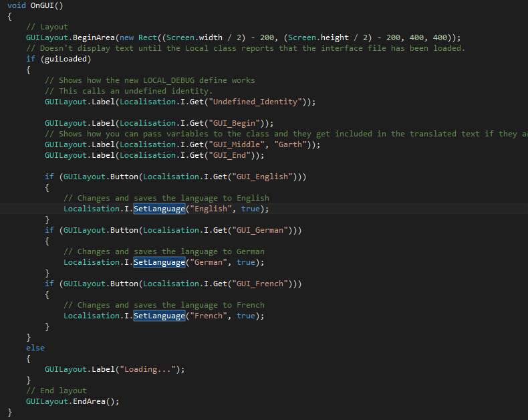This screenshot has height=420, width=528.
Task: Click the "new Rect" constructor text
Action: (138, 37)
